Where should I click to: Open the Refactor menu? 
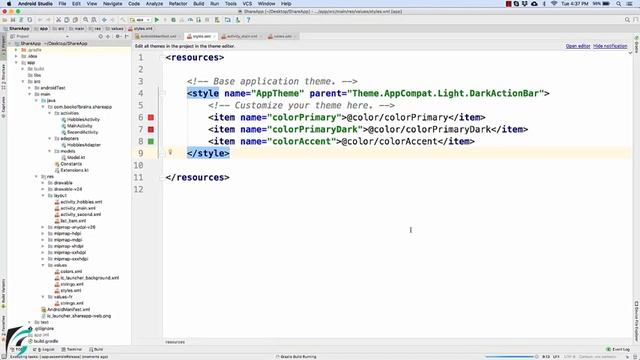coord(178,4)
